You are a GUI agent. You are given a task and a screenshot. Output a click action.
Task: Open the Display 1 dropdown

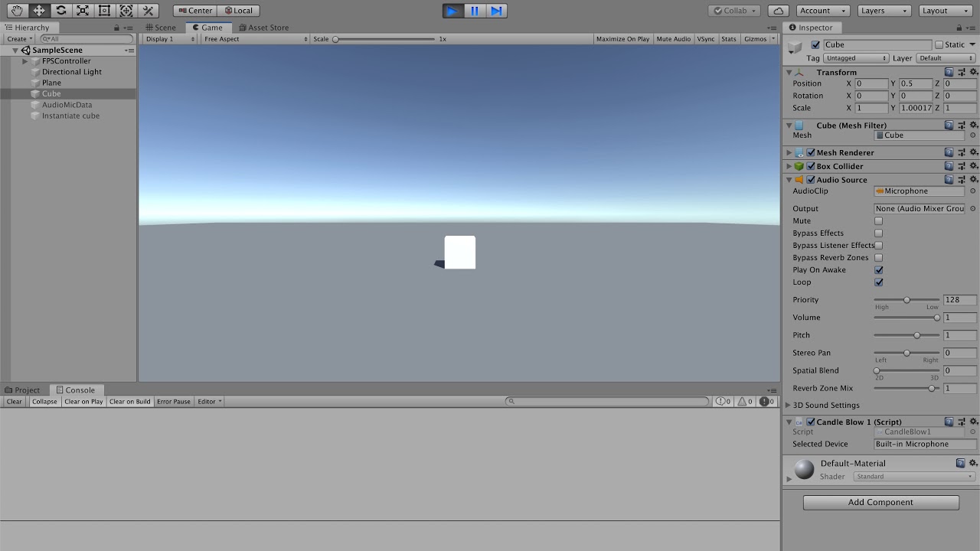point(170,39)
